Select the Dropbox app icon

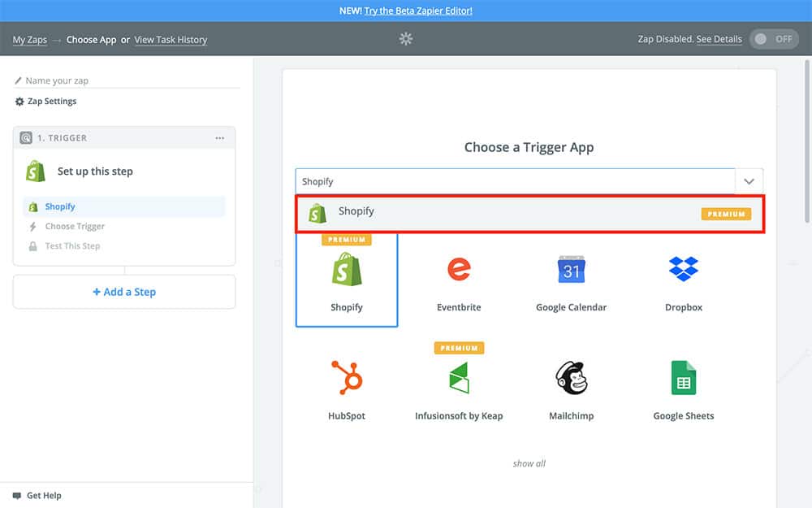point(683,269)
